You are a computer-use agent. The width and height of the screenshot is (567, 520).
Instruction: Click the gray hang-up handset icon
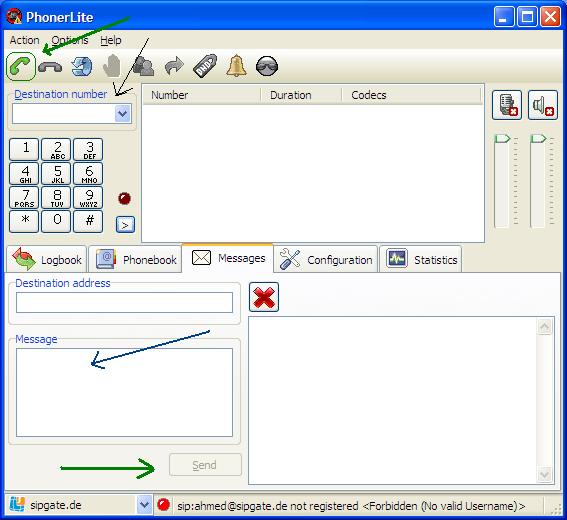coord(50,67)
